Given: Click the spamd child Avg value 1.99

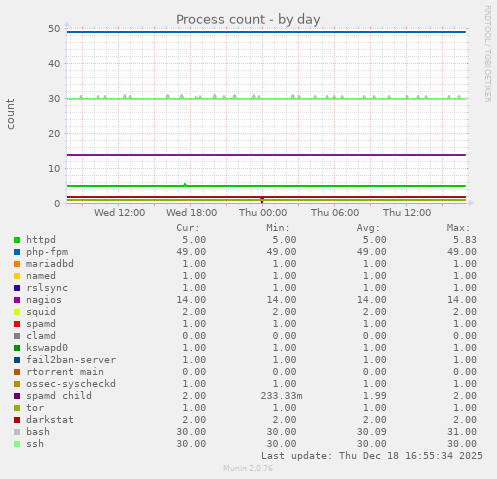Looking at the screenshot, I should 374,396.
